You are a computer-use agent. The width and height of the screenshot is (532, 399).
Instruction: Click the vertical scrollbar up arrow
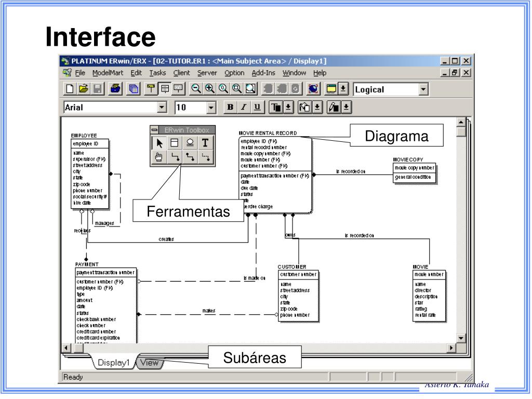[x=461, y=122]
